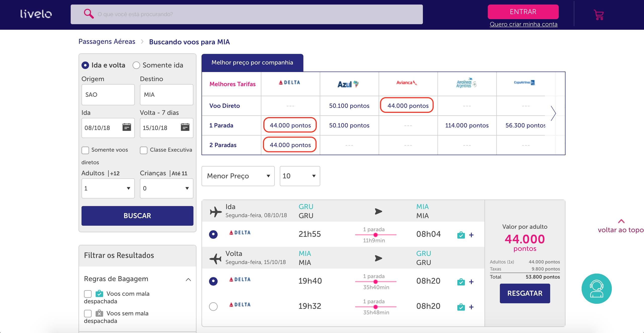This screenshot has height=333, width=644.
Task: Click the 35h48min stop duration slider on return
Action: (x=376, y=307)
